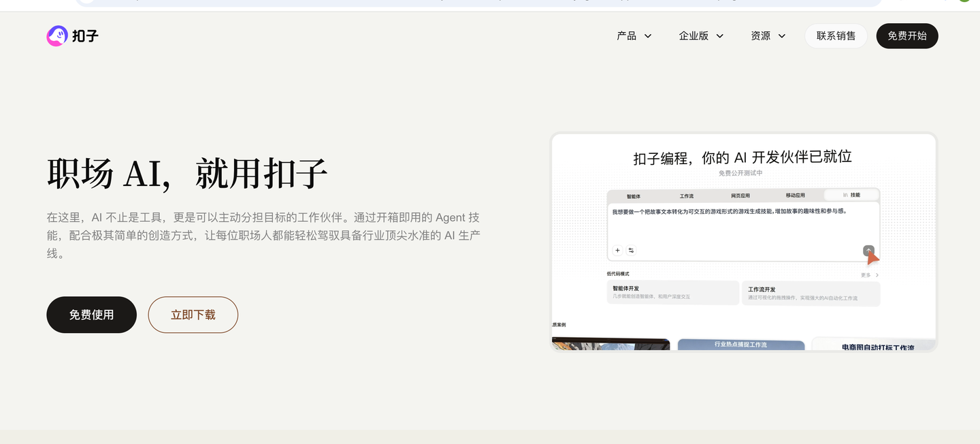Expand the 产品 dropdown menu
The height and width of the screenshot is (444, 980).
(634, 36)
